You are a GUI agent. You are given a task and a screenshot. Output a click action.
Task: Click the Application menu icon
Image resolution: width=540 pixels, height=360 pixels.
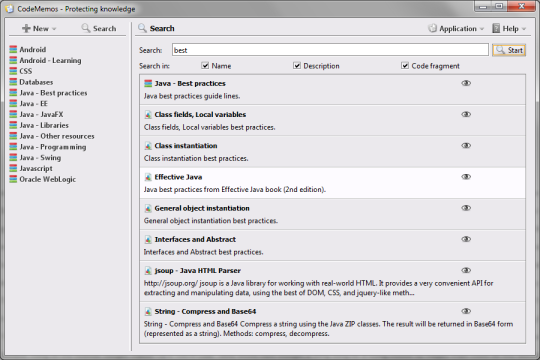tap(432, 28)
